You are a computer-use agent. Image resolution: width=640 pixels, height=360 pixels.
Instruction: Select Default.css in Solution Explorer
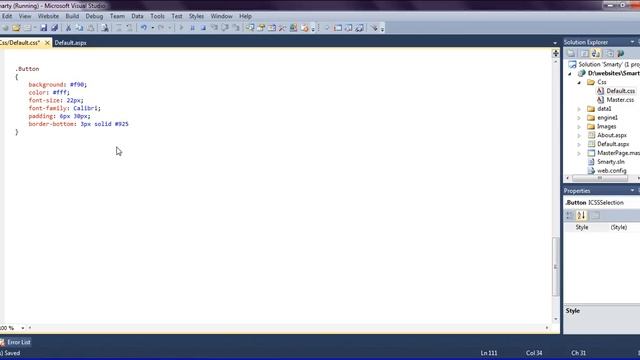pyautogui.click(x=620, y=91)
